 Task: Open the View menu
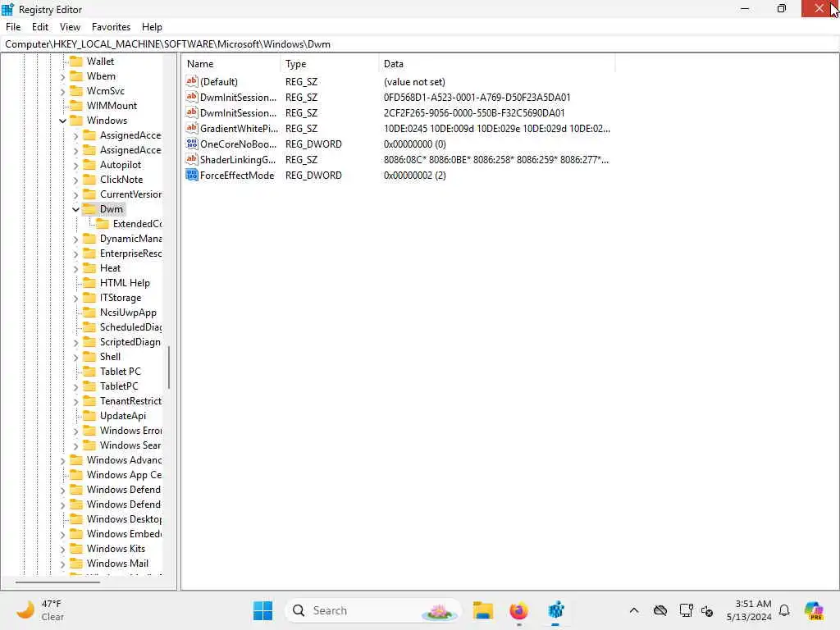(70, 27)
